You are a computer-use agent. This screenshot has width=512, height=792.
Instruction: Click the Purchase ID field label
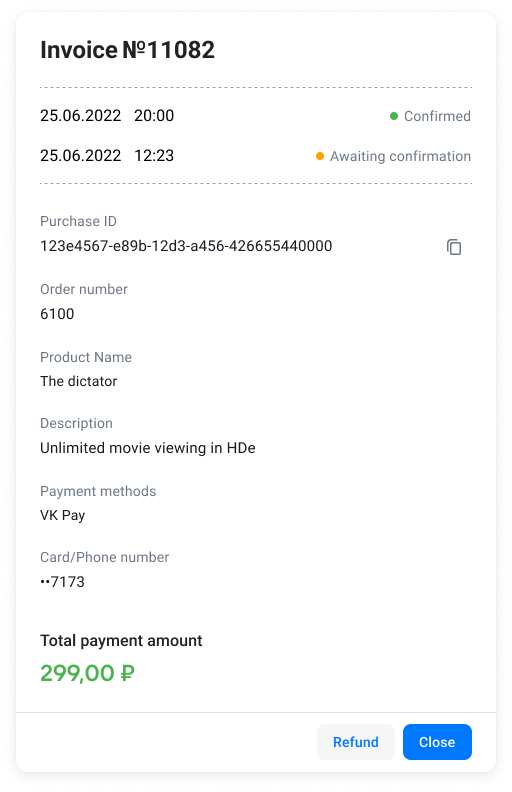(78, 221)
